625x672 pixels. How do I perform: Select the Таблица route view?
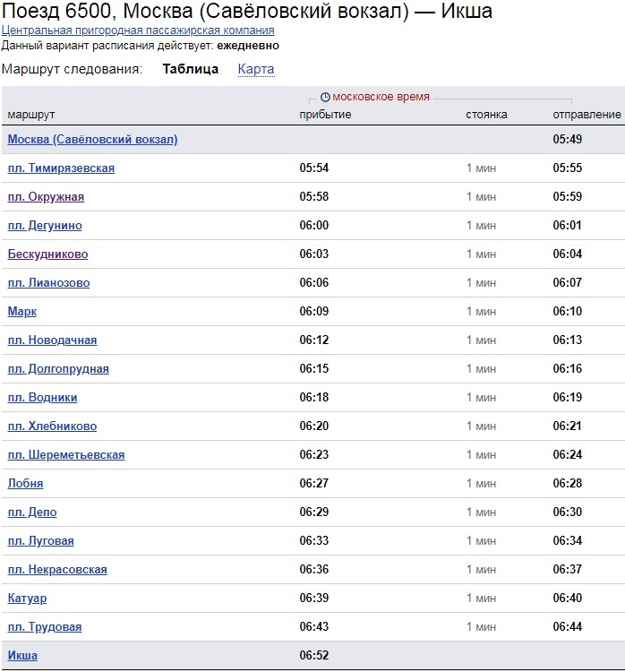[190, 69]
